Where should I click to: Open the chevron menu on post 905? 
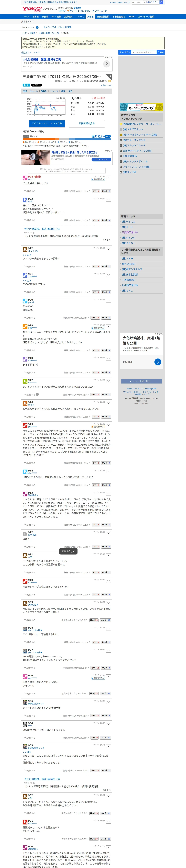[x=108, y=702]
